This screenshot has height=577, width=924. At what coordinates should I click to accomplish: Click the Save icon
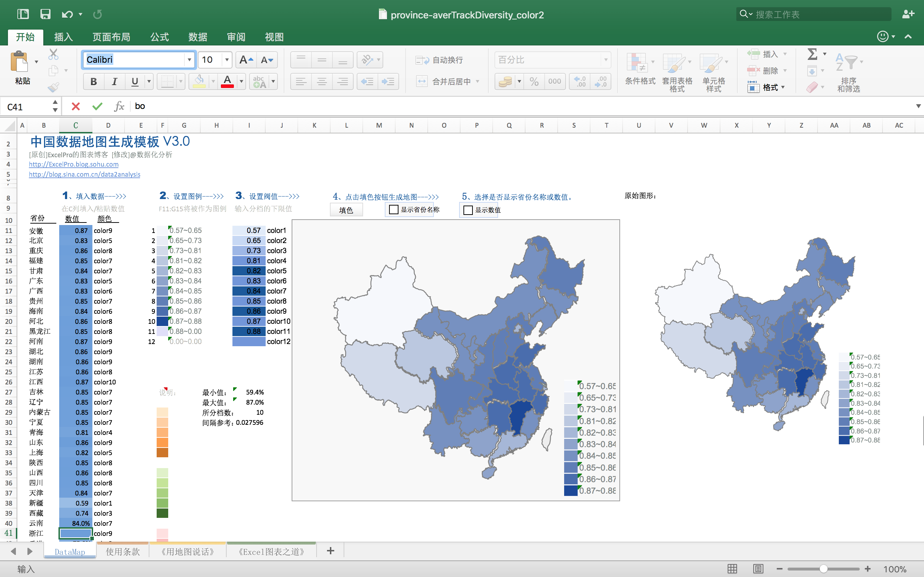pyautogui.click(x=45, y=14)
